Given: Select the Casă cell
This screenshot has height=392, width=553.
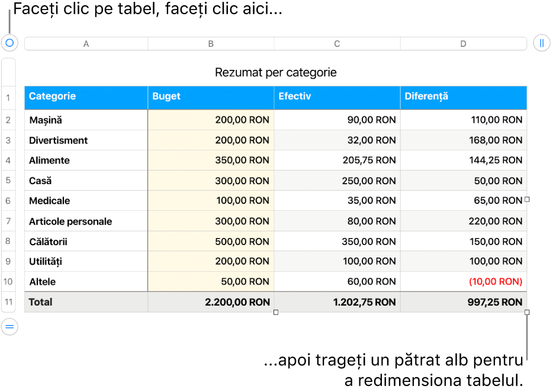Looking at the screenshot, I should [86, 181].
